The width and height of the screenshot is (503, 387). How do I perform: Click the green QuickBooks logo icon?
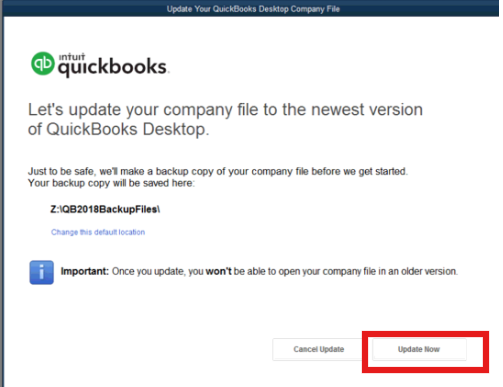43,63
